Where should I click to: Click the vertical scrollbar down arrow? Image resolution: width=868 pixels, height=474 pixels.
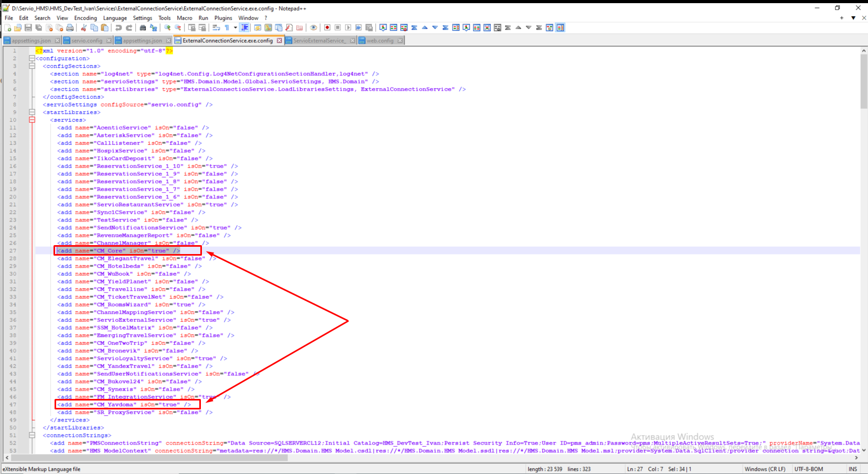click(864, 450)
